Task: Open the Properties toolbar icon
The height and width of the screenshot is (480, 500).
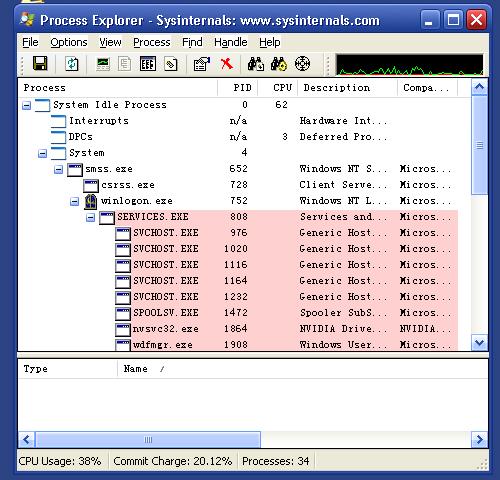Action: coord(201,64)
